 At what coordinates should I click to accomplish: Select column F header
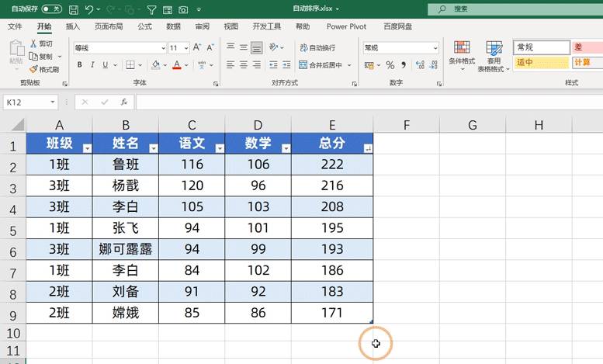(406, 125)
